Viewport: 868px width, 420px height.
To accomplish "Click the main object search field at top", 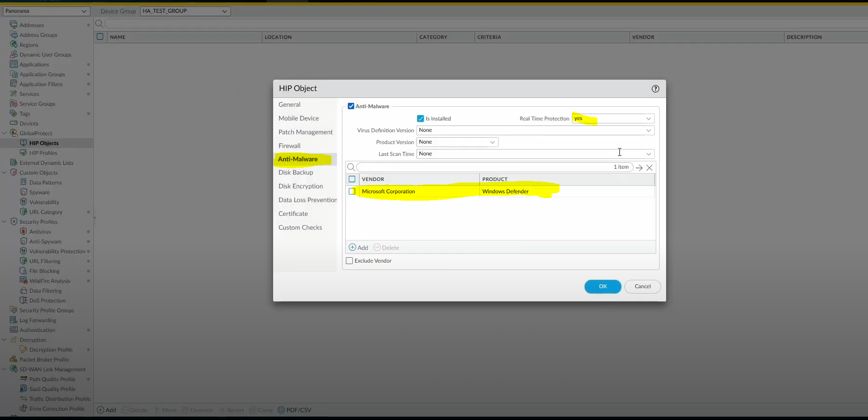I will point(486,24).
